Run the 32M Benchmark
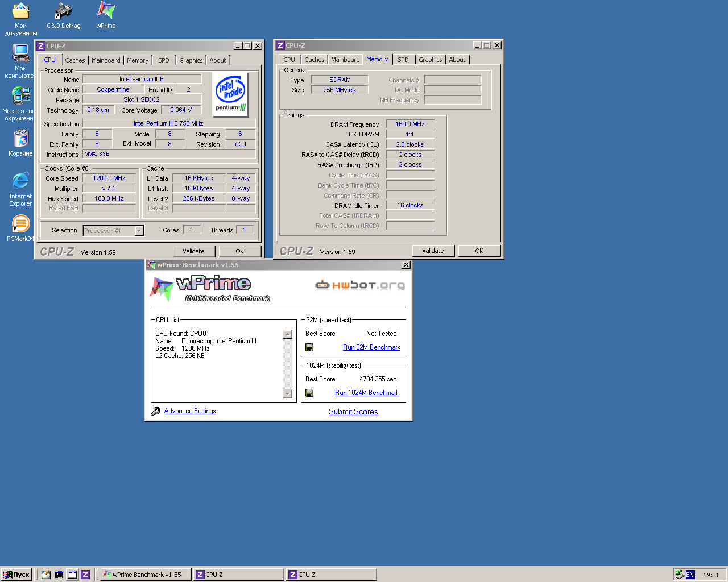The width and height of the screenshot is (728, 582). tap(371, 347)
